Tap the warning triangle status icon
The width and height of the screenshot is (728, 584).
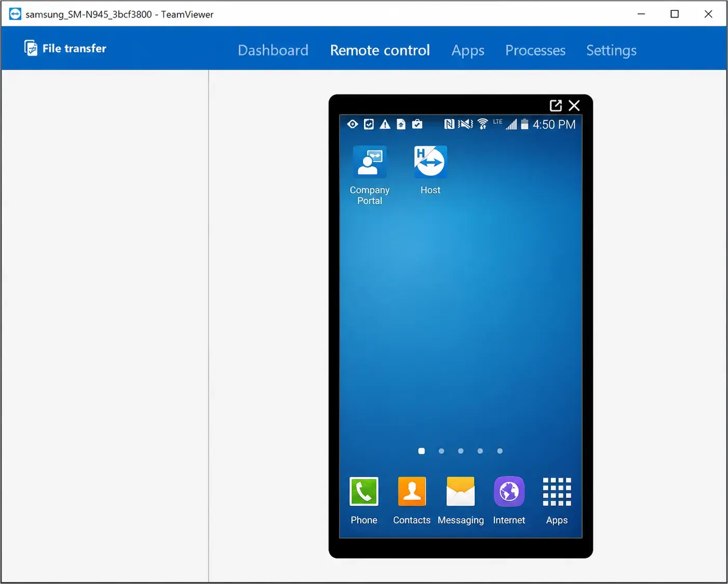tap(385, 124)
